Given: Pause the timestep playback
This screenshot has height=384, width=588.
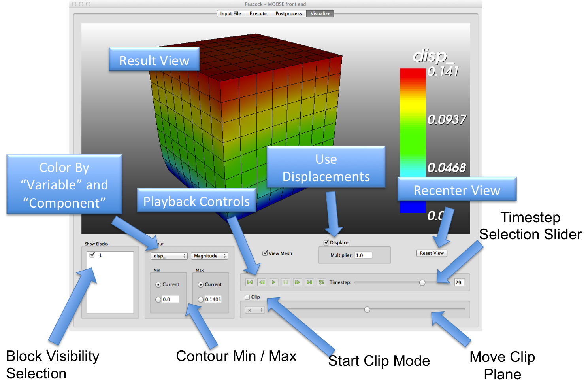Looking at the screenshot, I should coord(285,282).
